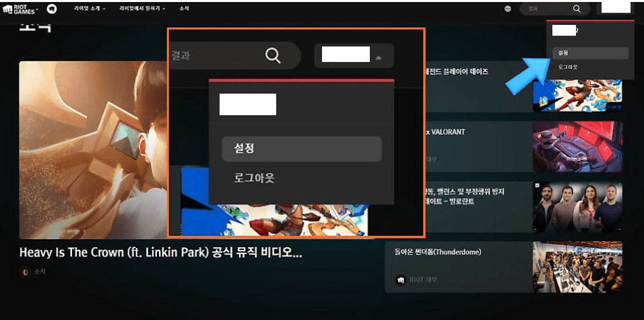The image size is (644, 320).
Task: Click the top search input field
Action: (547, 9)
